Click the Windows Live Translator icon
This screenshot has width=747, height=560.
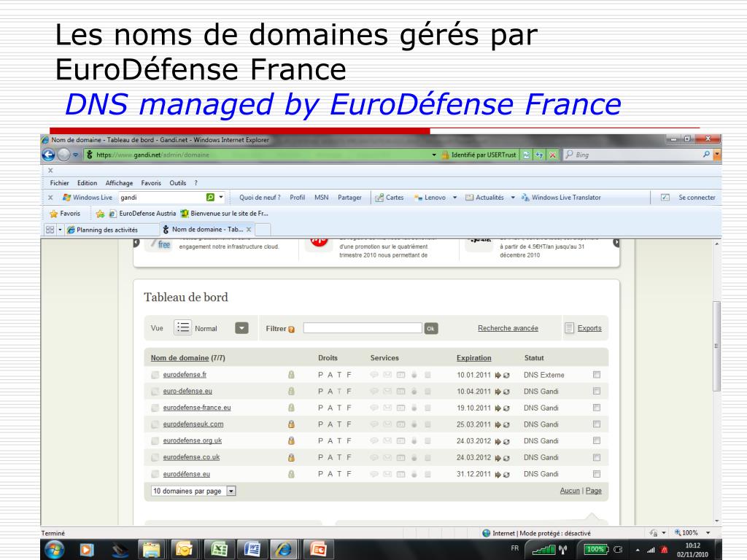pyautogui.click(x=525, y=198)
